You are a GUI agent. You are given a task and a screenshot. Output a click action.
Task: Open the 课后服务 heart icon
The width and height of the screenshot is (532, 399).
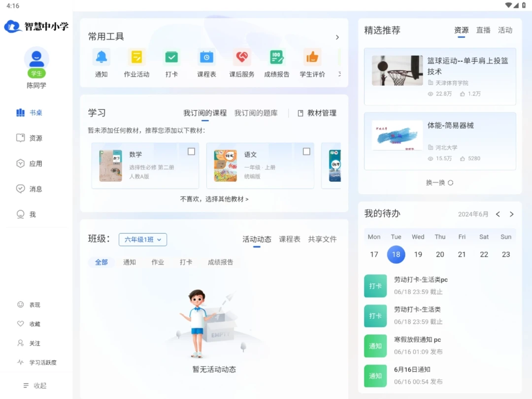241,57
